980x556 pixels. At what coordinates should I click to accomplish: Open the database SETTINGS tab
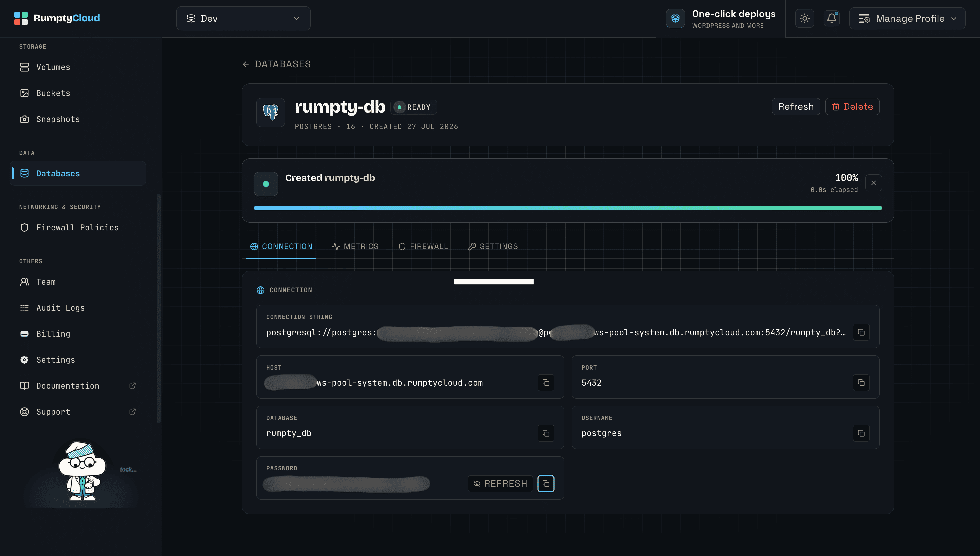pyautogui.click(x=493, y=246)
